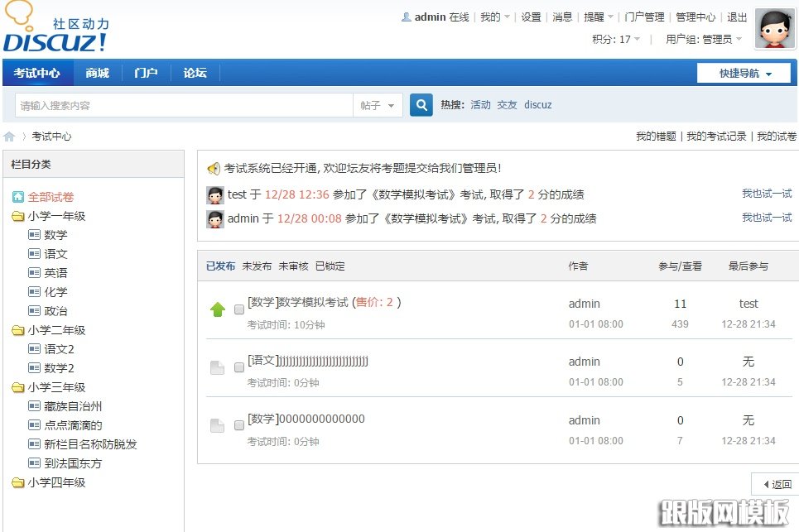This screenshot has height=532, width=799.
Task: Switch to the 论坛 tab
Action: (194, 73)
